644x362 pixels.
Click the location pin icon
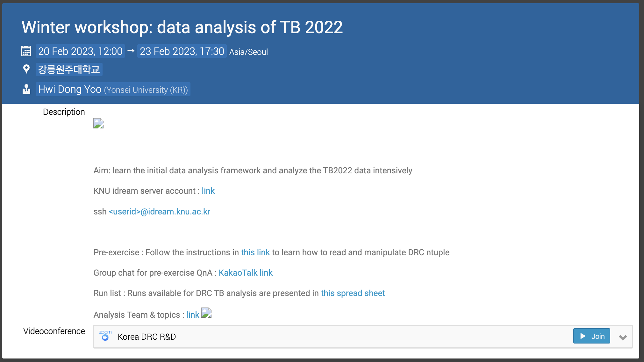[x=26, y=69]
